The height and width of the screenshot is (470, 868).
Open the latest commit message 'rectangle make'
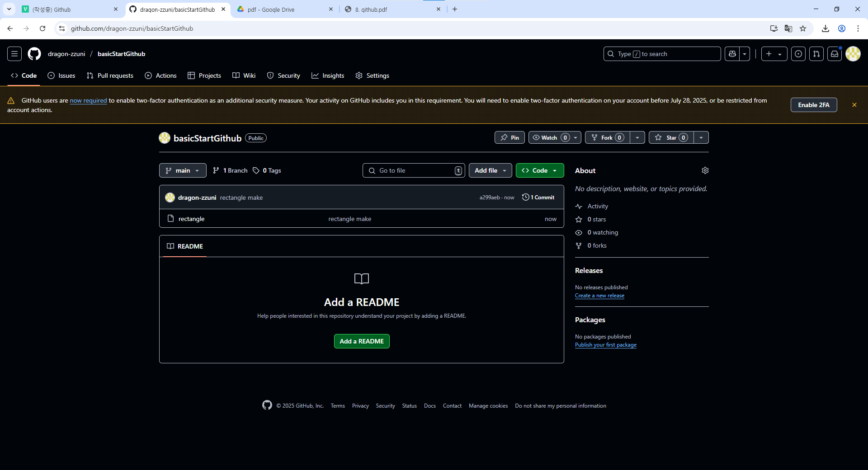tap(241, 197)
